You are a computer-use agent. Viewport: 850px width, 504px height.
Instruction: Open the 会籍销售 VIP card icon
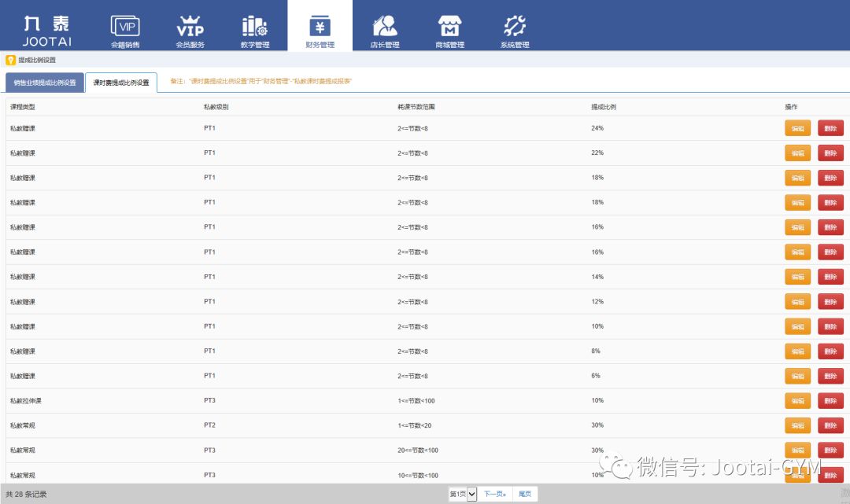pyautogui.click(x=125, y=26)
